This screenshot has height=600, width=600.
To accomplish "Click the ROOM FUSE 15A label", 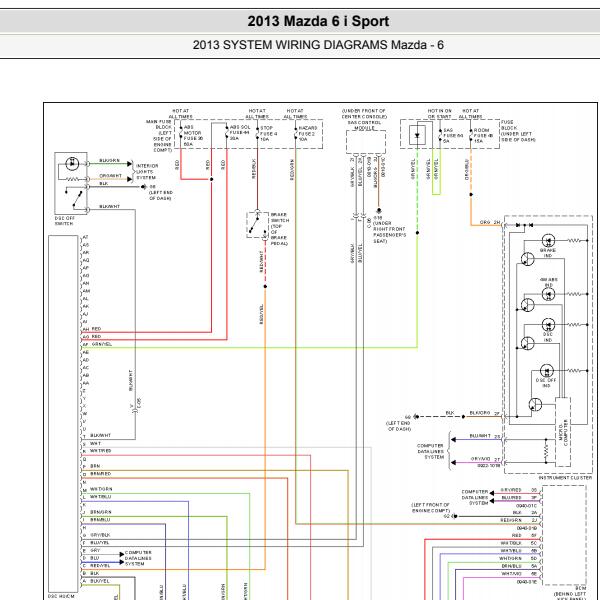I will [x=484, y=135].
